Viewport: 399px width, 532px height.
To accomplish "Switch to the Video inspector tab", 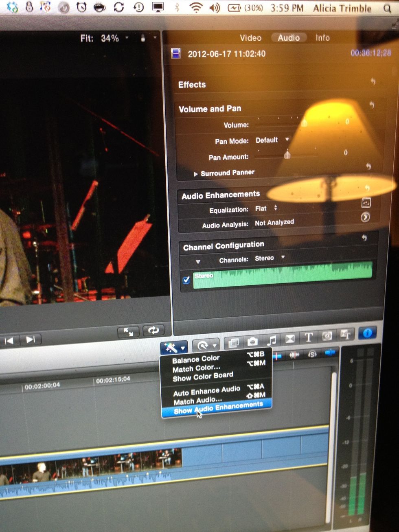I will click(250, 38).
